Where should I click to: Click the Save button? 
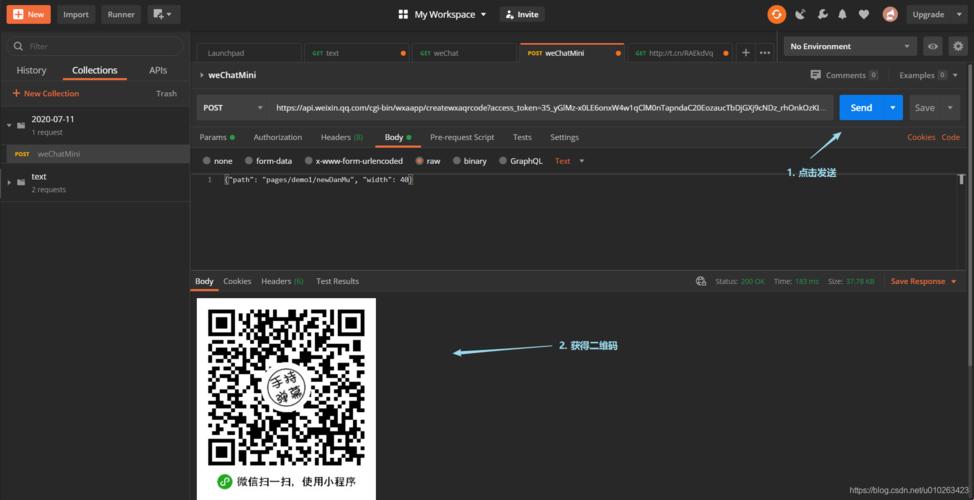tap(924, 107)
